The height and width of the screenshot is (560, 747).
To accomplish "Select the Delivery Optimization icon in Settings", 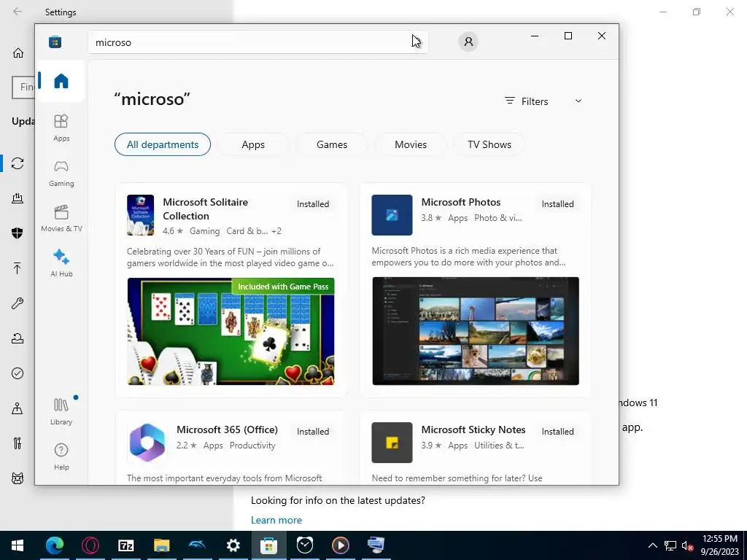I will (x=18, y=198).
